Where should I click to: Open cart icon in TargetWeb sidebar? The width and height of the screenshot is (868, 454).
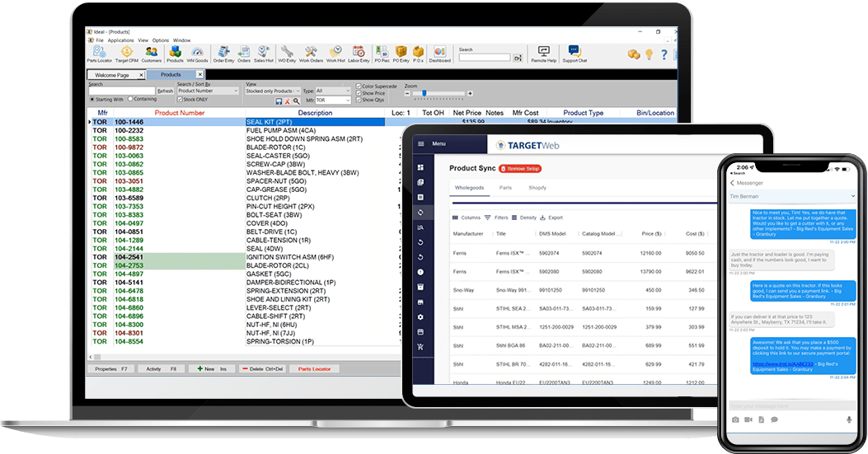[420, 347]
